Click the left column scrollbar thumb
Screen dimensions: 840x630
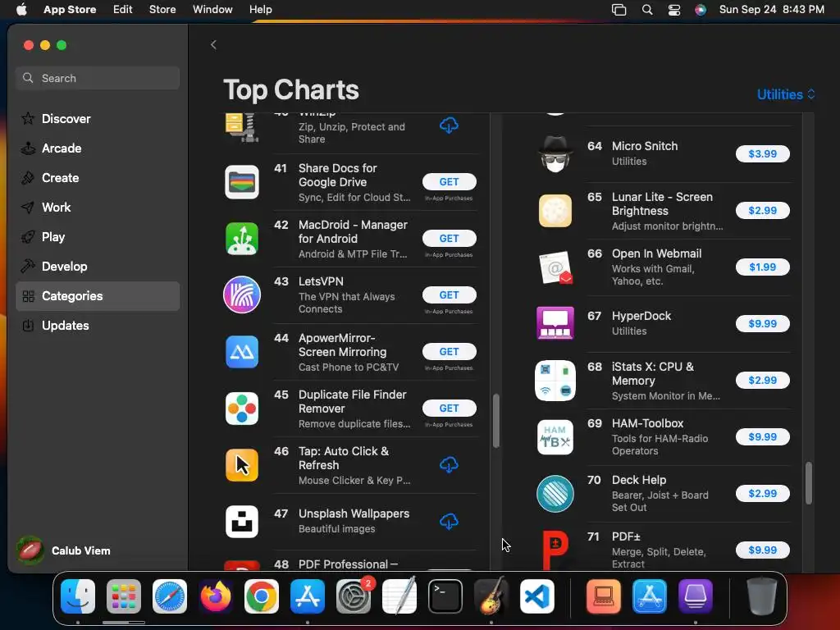[496, 421]
